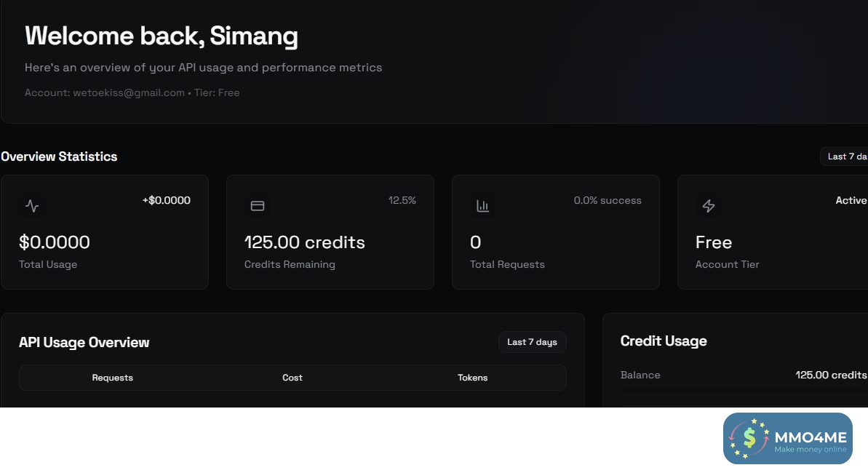Click the Active status badge
The height and width of the screenshot is (473, 868).
pos(851,201)
